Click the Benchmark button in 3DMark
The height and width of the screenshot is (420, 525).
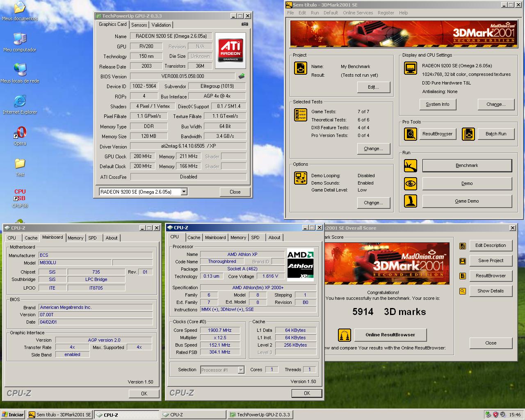pyautogui.click(x=467, y=166)
